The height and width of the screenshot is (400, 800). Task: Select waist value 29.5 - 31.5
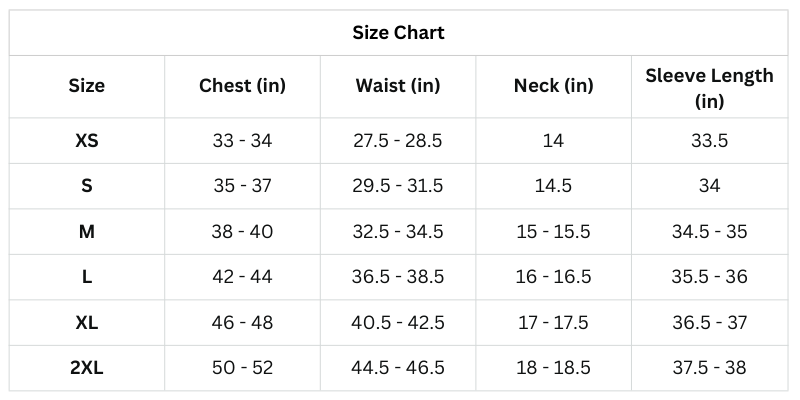pyautogui.click(x=398, y=186)
